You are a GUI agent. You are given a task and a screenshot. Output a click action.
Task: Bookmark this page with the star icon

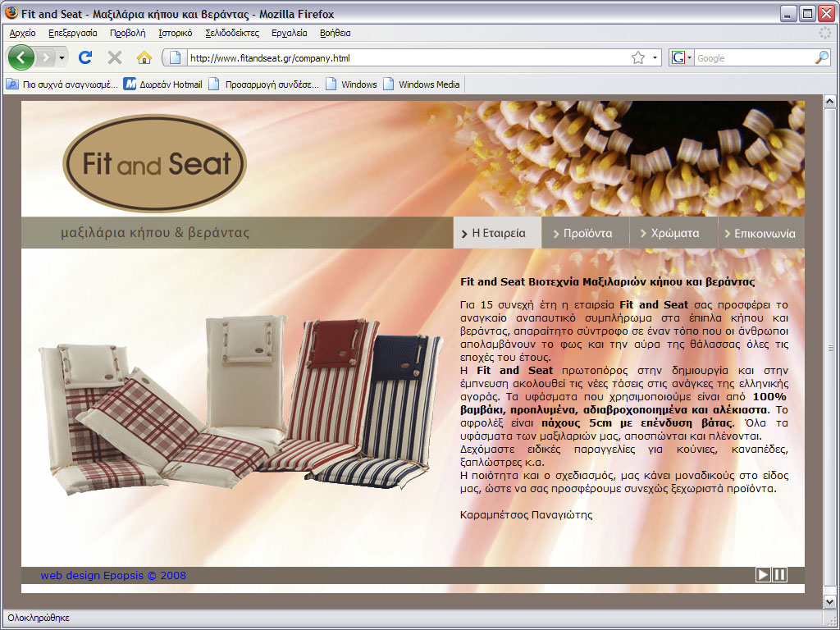tap(637, 58)
